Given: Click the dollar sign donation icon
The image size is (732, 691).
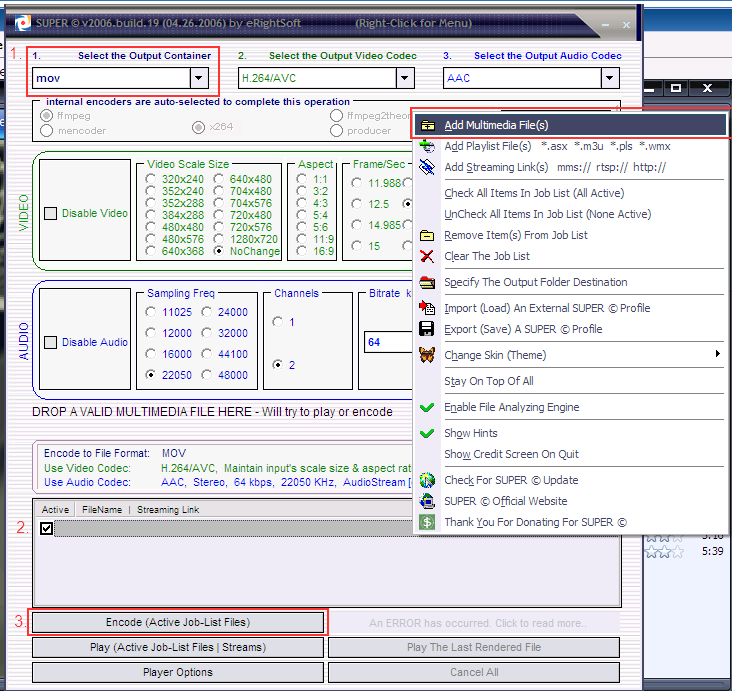Looking at the screenshot, I should [427, 522].
